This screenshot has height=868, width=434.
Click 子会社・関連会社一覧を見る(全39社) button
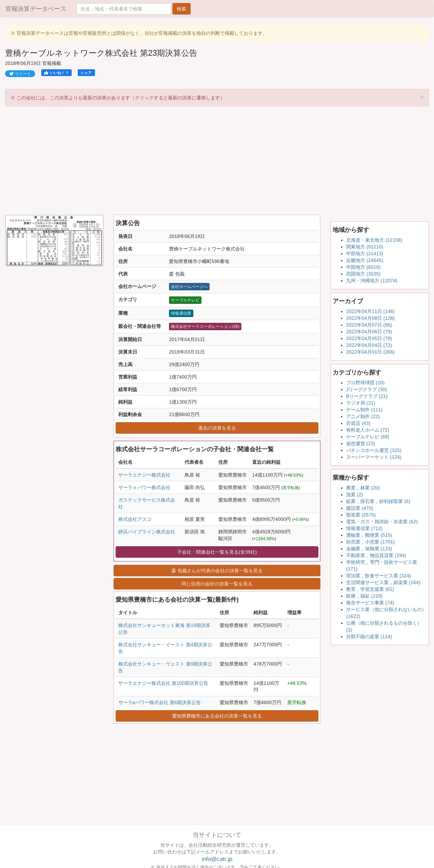(x=217, y=552)
